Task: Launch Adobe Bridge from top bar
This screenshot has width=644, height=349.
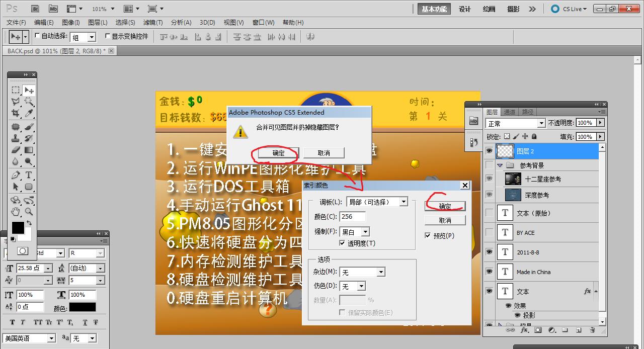Action: point(35,9)
